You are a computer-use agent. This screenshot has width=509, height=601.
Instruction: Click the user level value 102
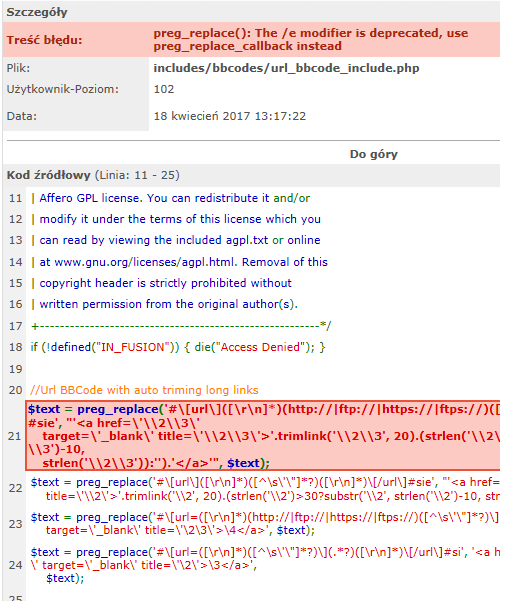coord(164,89)
